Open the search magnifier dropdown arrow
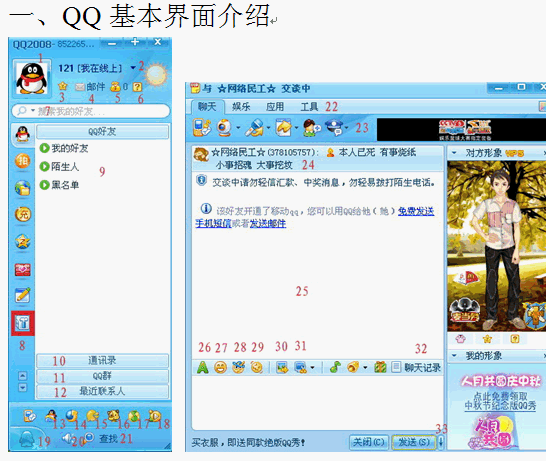This screenshot has height=461, width=546. (33, 111)
